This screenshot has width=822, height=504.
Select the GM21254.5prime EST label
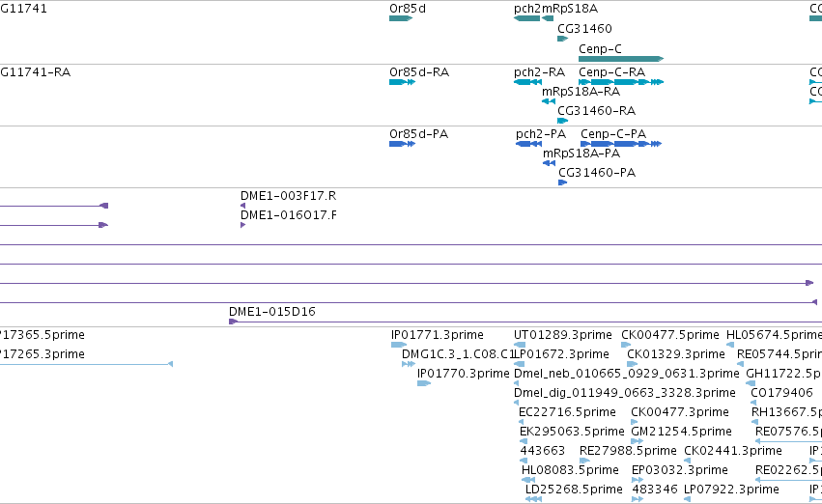(682, 432)
